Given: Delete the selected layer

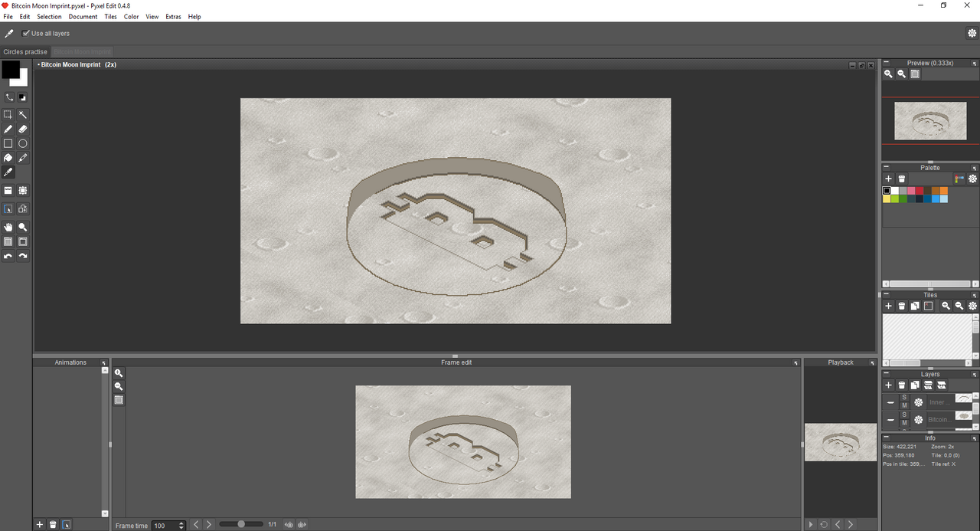Looking at the screenshot, I should (x=902, y=385).
